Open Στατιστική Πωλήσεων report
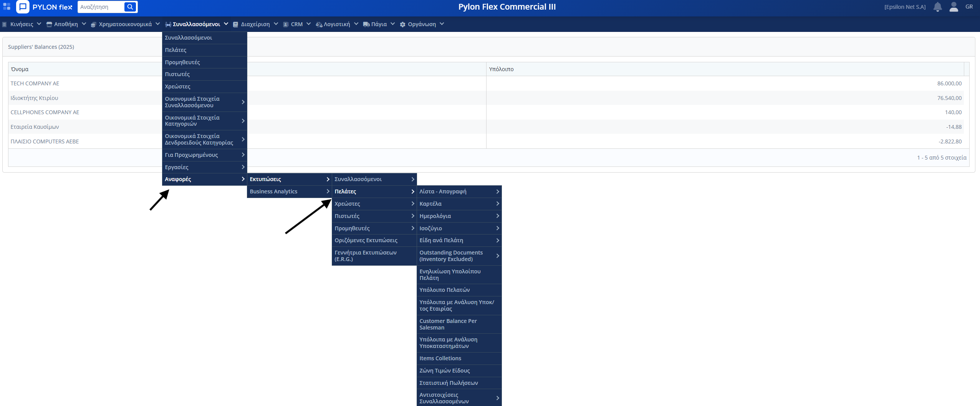This screenshot has height=406, width=980. 459,383
